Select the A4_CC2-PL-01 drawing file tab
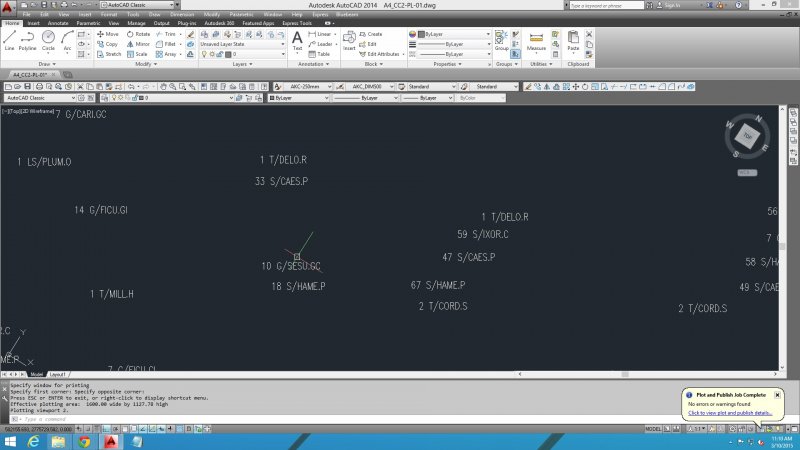 coord(33,74)
